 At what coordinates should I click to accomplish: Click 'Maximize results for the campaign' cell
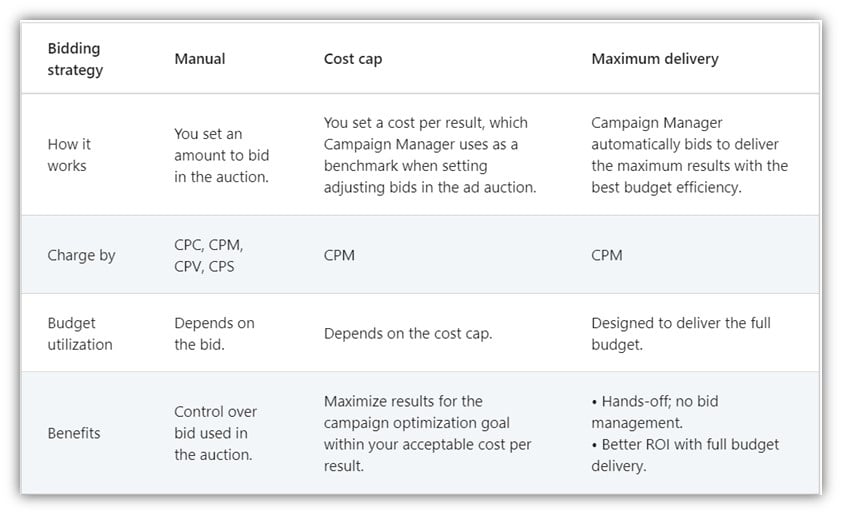[427, 433]
